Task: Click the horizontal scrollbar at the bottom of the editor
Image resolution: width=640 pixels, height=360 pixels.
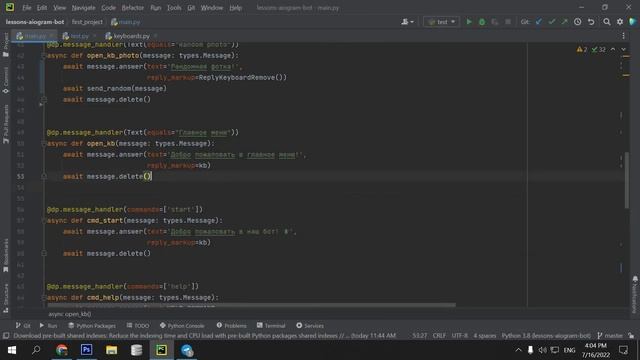Action: pos(251,305)
